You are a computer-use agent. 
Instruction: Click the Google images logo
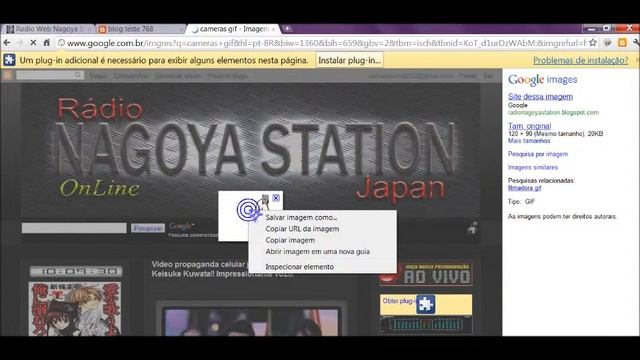542,80
